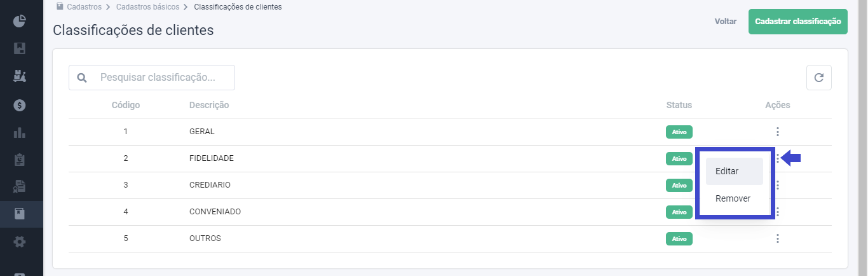The image size is (868, 276).
Task: Open the settings gear in sidebar
Action: point(19,242)
